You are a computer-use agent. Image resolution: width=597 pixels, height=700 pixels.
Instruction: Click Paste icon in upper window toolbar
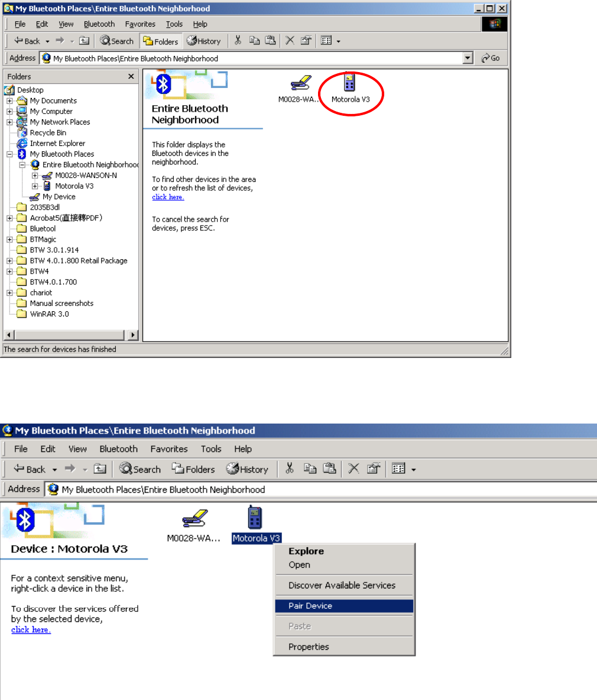[270, 41]
